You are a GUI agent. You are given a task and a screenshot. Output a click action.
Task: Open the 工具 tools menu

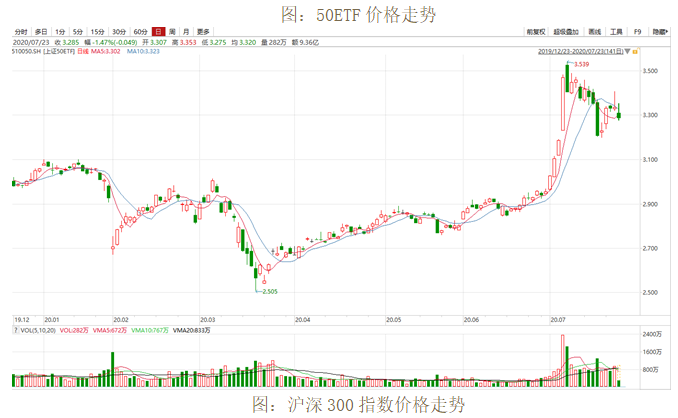click(616, 32)
